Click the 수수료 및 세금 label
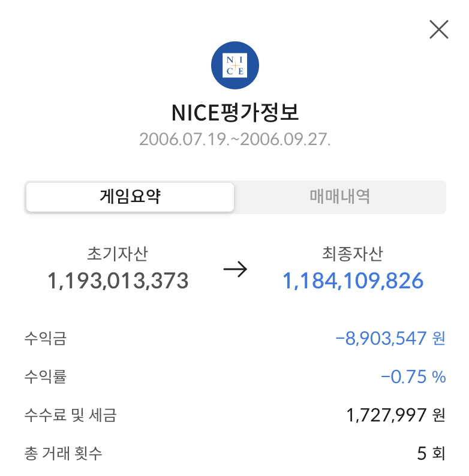Screen dimensions: 469x476 [71, 415]
